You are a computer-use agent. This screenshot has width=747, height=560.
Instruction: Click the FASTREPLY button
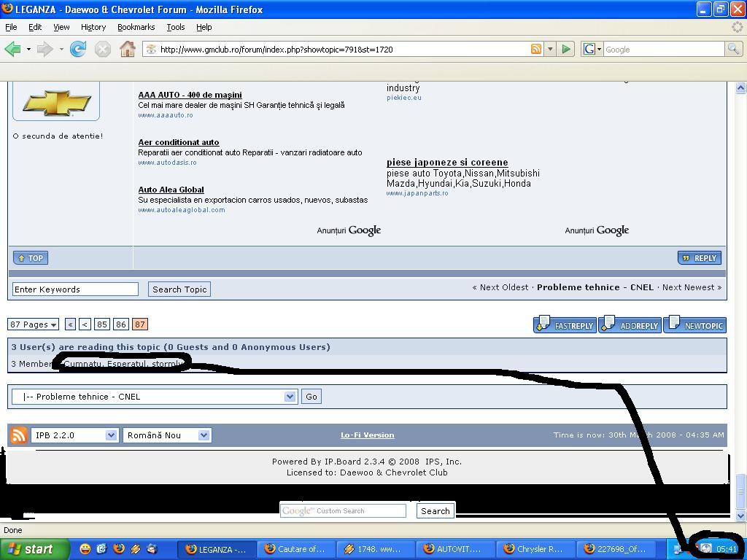pos(565,324)
